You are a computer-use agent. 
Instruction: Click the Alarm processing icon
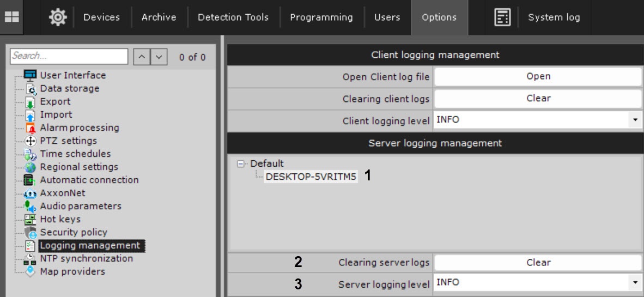click(30, 128)
